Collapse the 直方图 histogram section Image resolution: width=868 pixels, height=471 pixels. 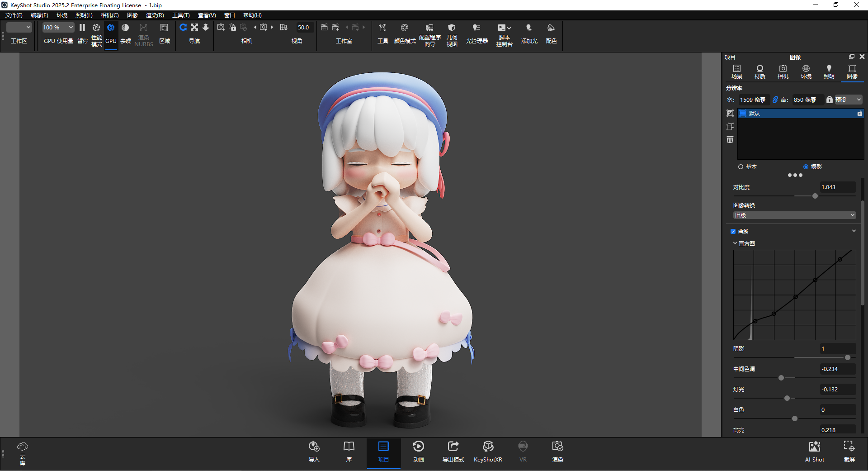click(x=735, y=243)
